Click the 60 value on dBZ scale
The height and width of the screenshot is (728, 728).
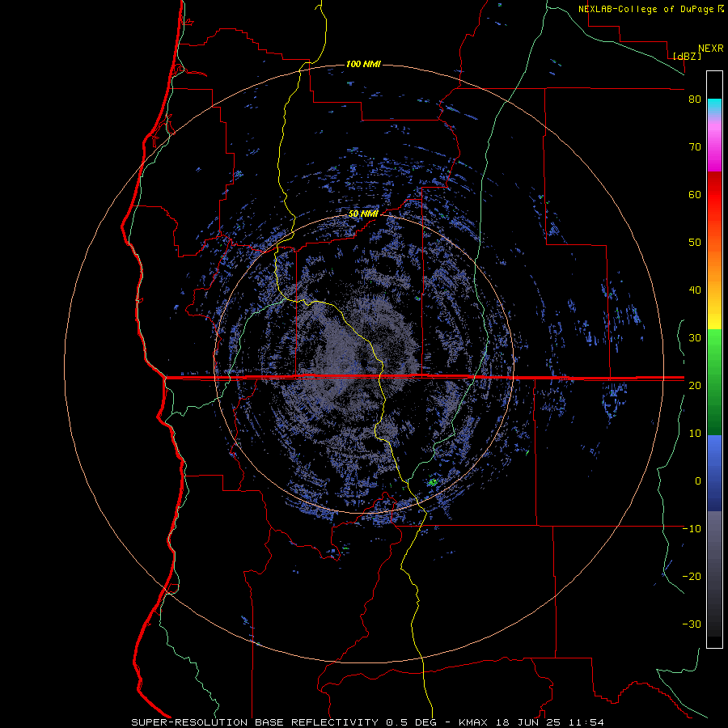point(695,194)
